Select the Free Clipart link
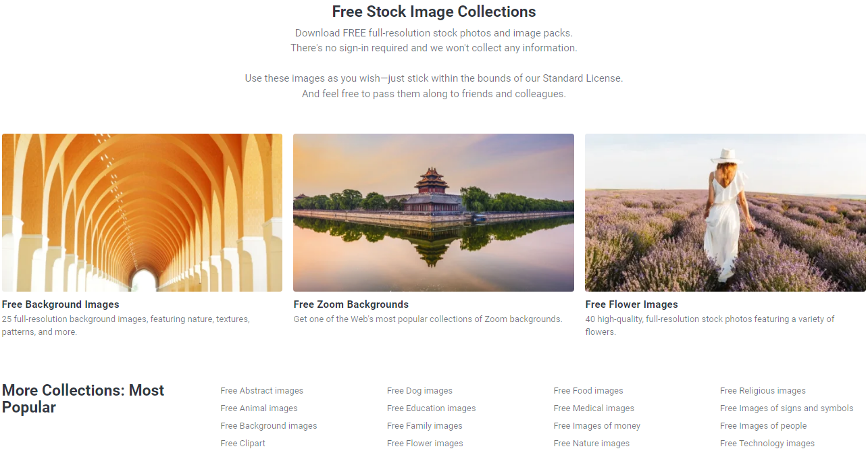The width and height of the screenshot is (868, 453). pos(243,444)
